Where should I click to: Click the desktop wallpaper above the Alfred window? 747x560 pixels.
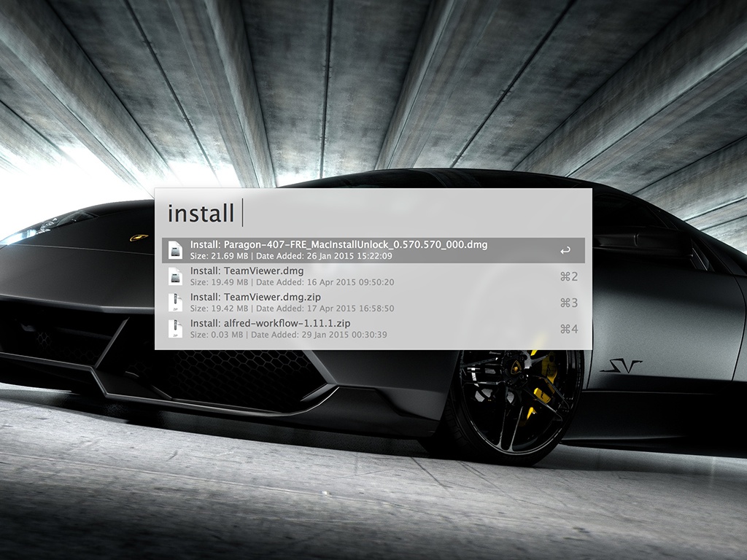click(x=365, y=87)
